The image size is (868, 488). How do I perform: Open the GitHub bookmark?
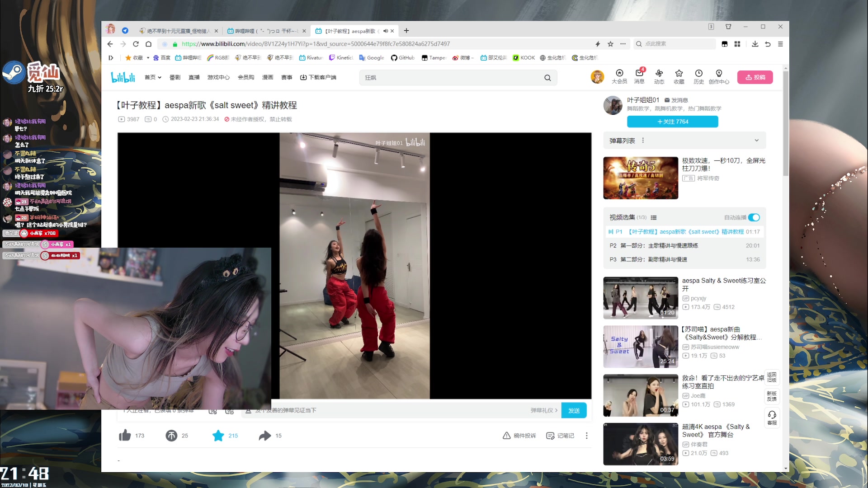point(403,58)
